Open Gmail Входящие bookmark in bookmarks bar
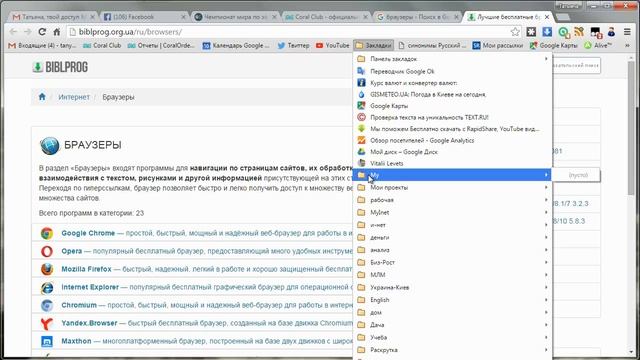This screenshot has width=640, height=360. (x=42, y=45)
